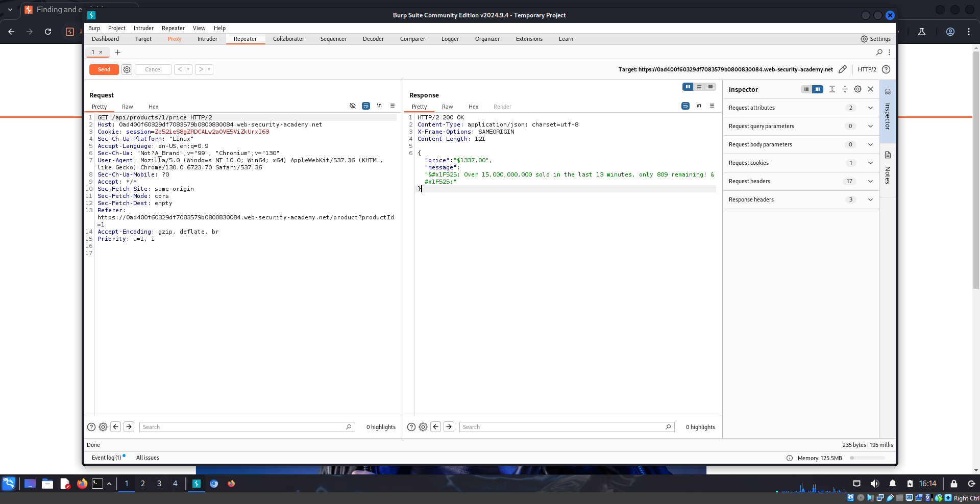This screenshot has width=980, height=504.
Task: Close Repeater tab 1
Action: pyautogui.click(x=101, y=52)
